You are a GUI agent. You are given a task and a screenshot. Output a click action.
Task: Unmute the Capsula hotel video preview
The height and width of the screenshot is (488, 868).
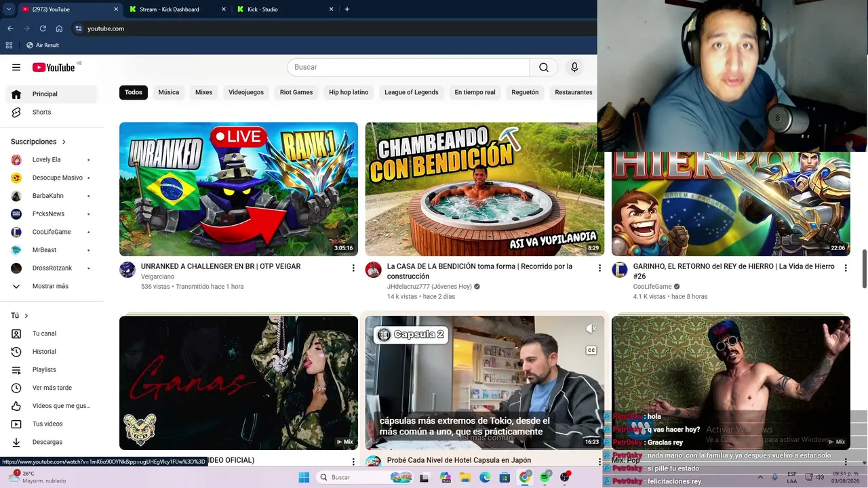coord(591,329)
